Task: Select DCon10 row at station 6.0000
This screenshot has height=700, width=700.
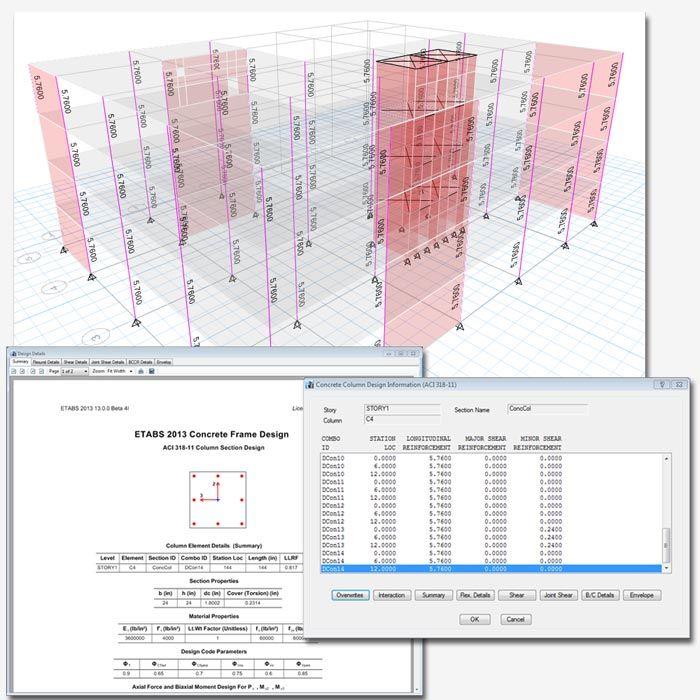Action: pyautogui.click(x=491, y=466)
